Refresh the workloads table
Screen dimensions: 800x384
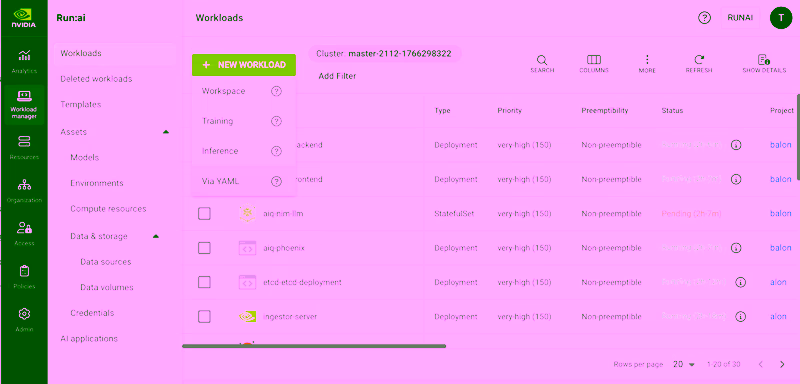tap(699, 64)
